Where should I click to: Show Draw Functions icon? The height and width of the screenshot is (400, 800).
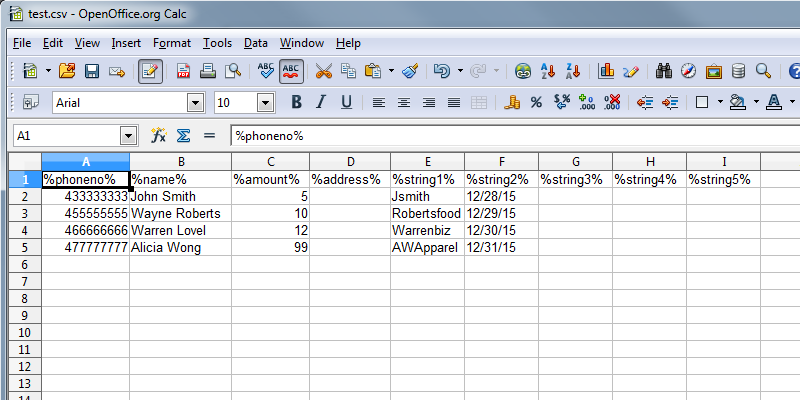(631, 71)
